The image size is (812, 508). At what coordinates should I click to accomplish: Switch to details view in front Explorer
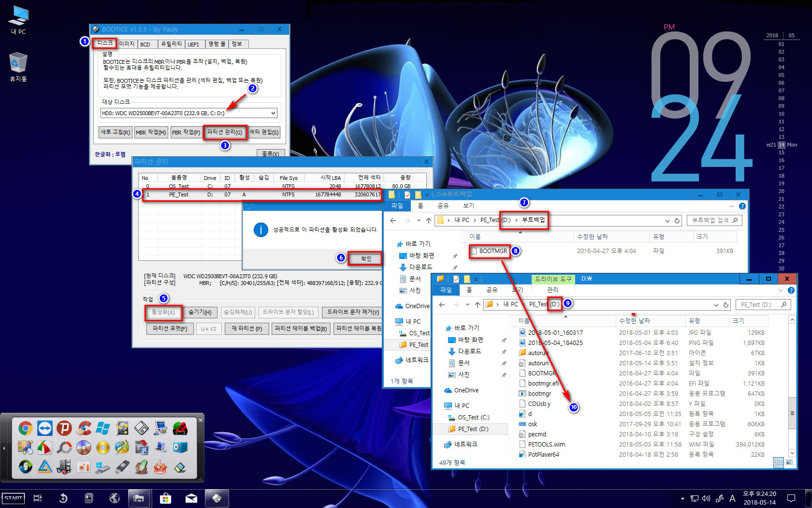(x=779, y=463)
